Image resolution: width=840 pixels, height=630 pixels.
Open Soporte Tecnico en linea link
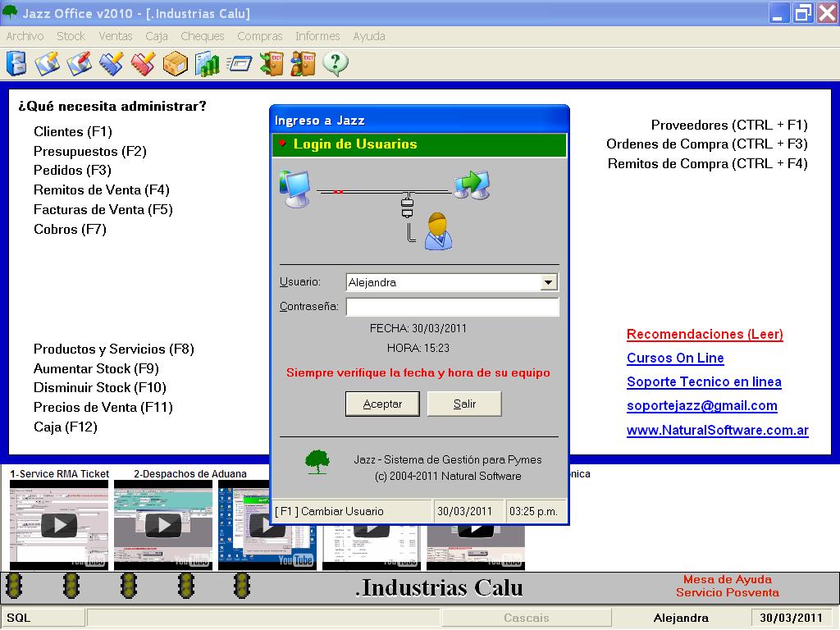[704, 382]
